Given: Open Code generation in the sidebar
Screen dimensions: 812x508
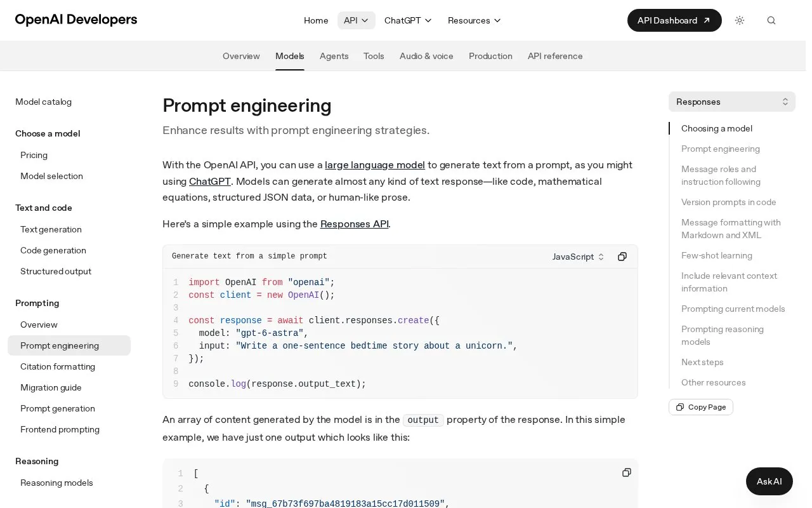Looking at the screenshot, I should (x=53, y=250).
